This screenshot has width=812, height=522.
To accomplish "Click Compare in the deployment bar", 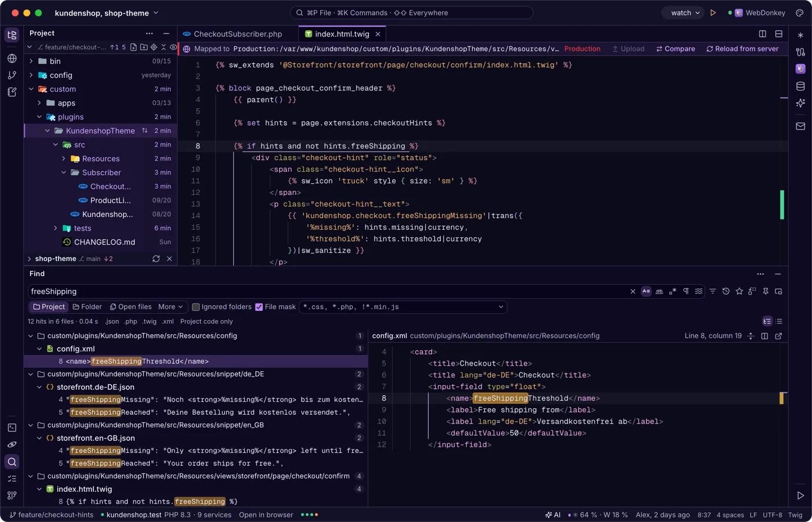I will coord(676,49).
